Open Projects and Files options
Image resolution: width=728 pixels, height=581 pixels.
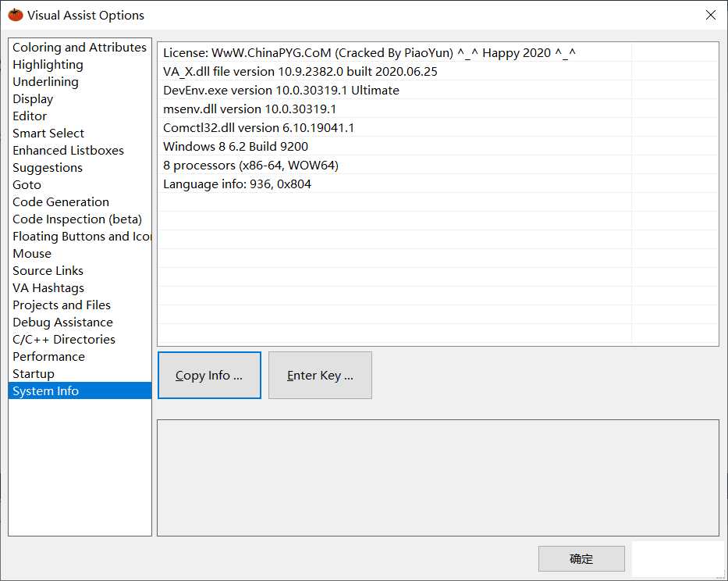(x=80, y=305)
